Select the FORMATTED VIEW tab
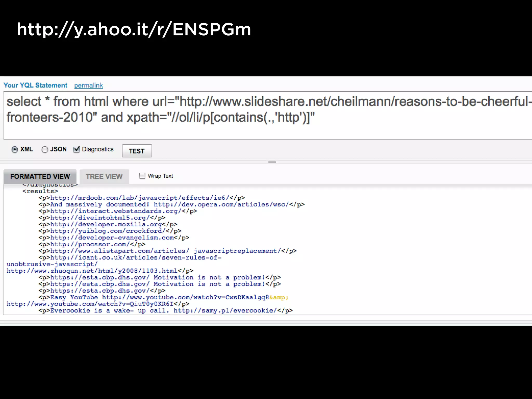 (40, 177)
